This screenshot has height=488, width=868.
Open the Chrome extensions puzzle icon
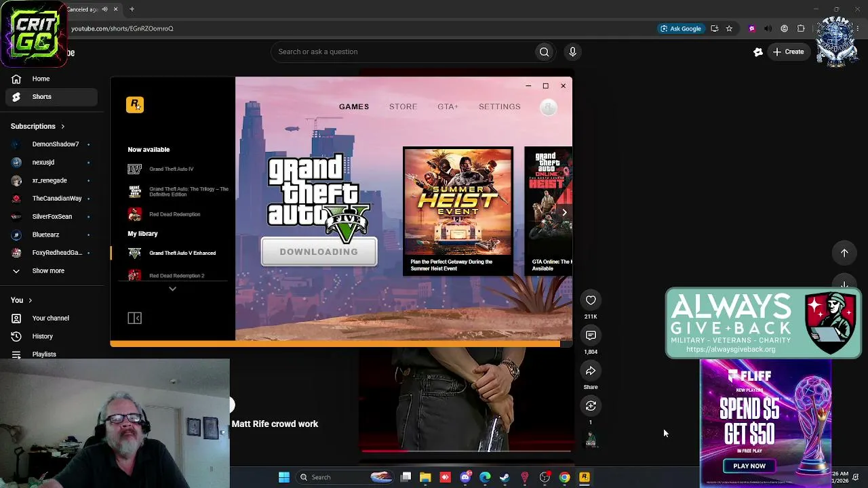[801, 28]
